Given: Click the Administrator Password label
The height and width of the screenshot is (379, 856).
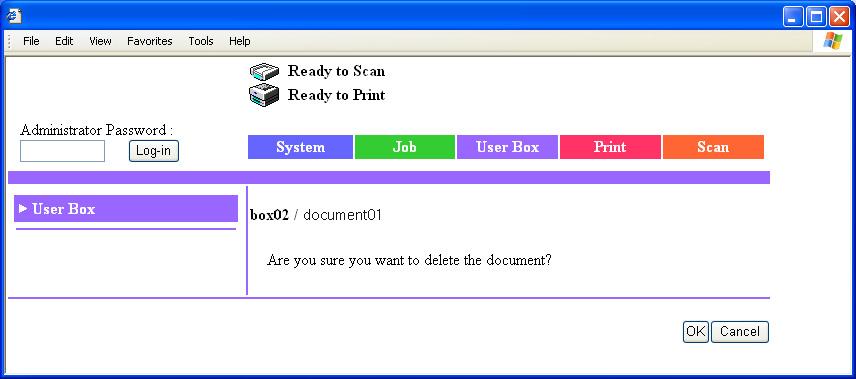Looking at the screenshot, I should click(x=97, y=131).
